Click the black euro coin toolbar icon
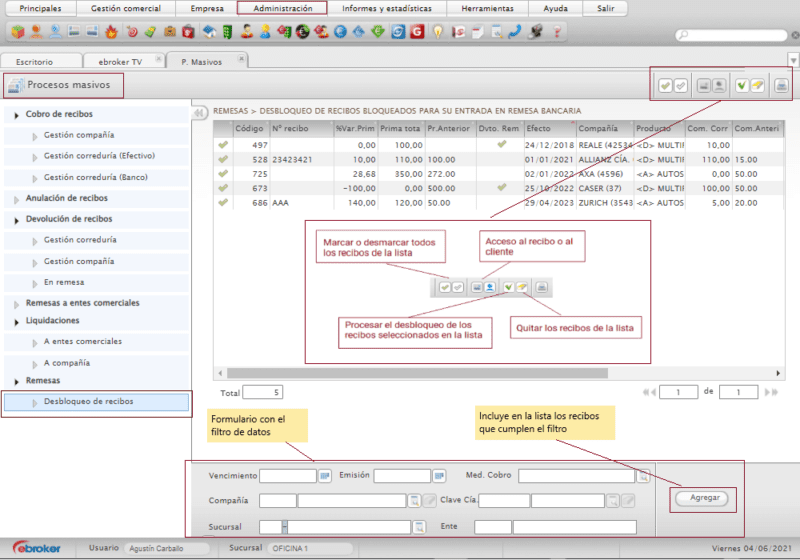800x560 pixels. pyautogui.click(x=303, y=32)
